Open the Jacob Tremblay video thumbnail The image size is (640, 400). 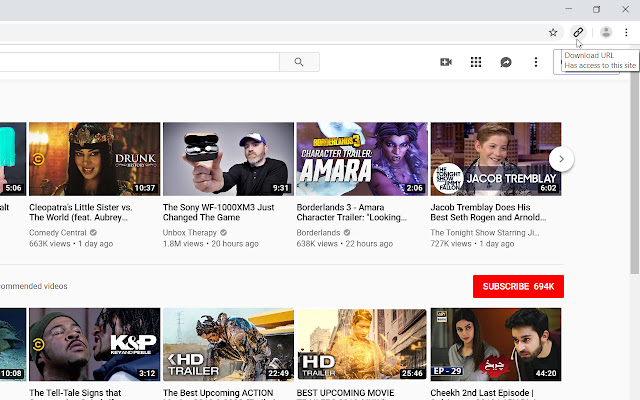tap(495, 158)
